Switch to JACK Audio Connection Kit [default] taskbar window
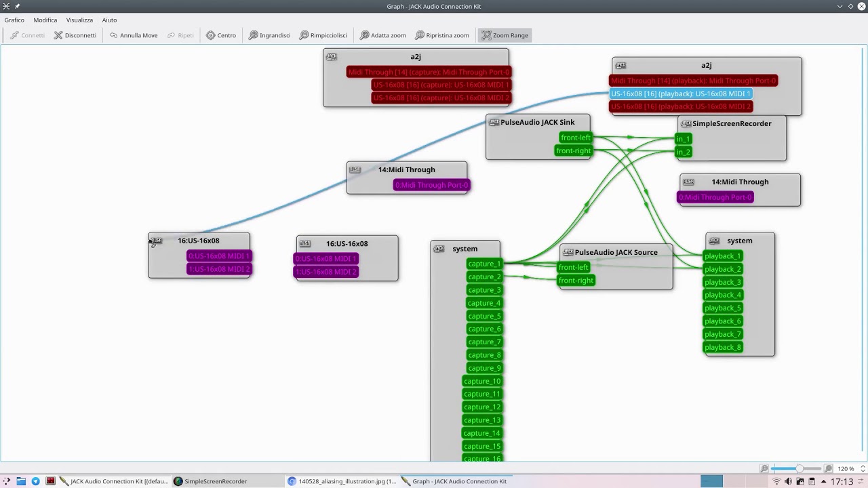868x488 pixels. 114,481
